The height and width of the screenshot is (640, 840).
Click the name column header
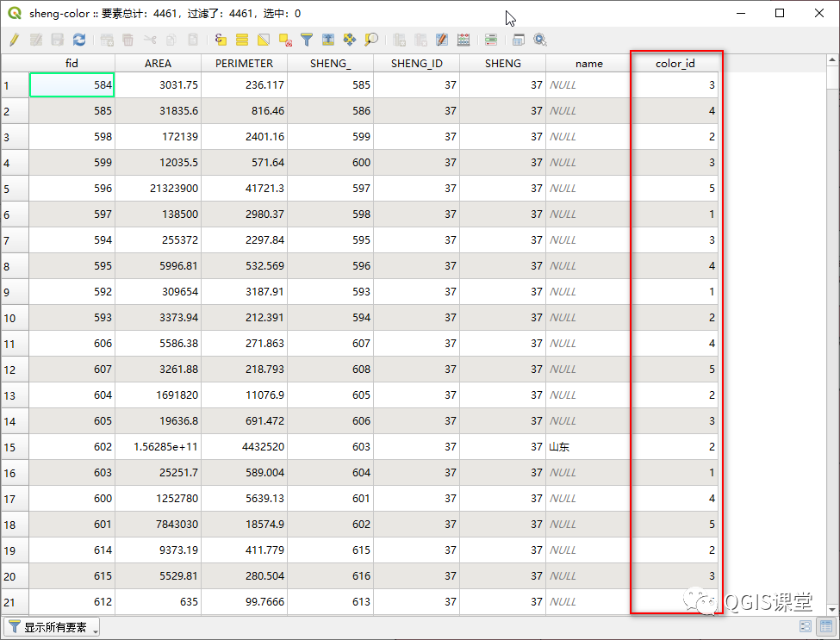[x=588, y=63]
